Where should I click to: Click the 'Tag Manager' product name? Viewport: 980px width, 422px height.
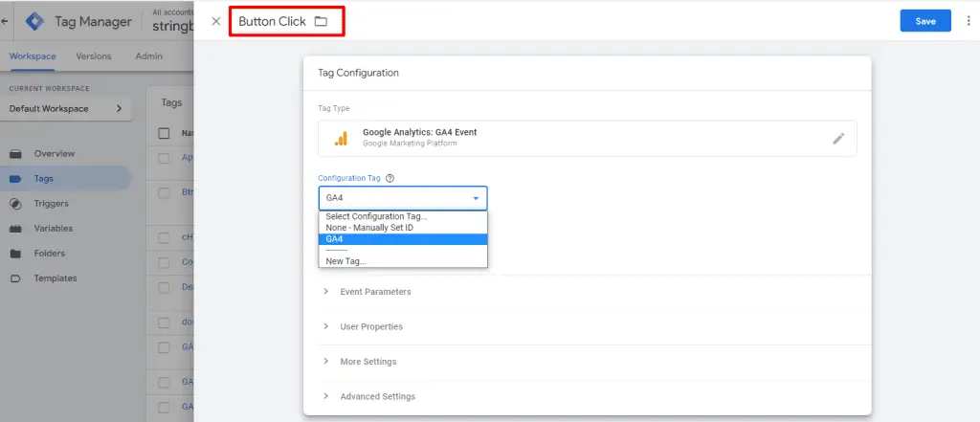(x=93, y=22)
